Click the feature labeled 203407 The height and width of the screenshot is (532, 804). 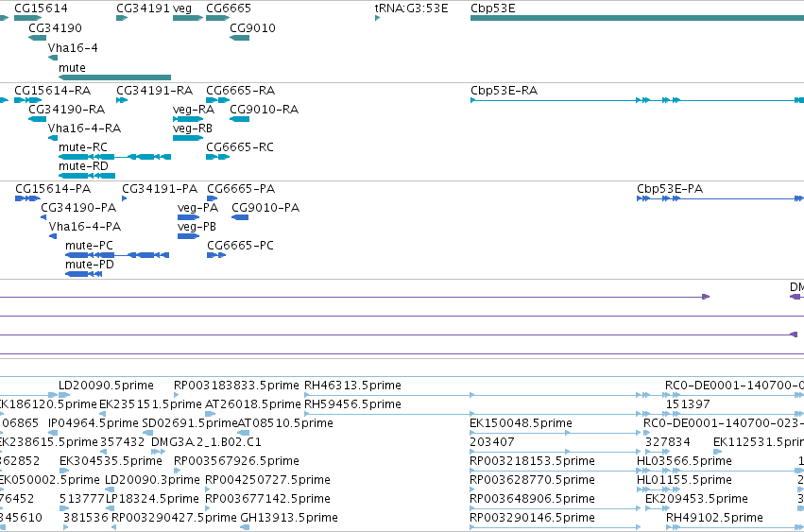click(491, 442)
